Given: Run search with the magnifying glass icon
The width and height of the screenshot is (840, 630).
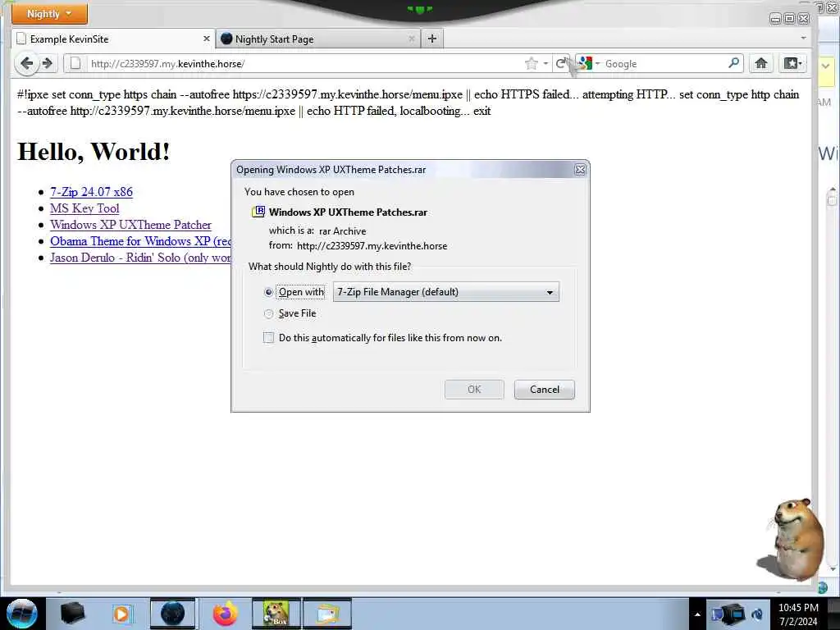Looking at the screenshot, I should tap(733, 63).
